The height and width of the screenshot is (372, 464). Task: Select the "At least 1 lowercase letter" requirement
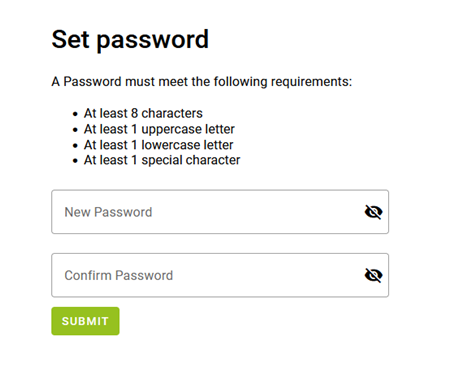(158, 145)
